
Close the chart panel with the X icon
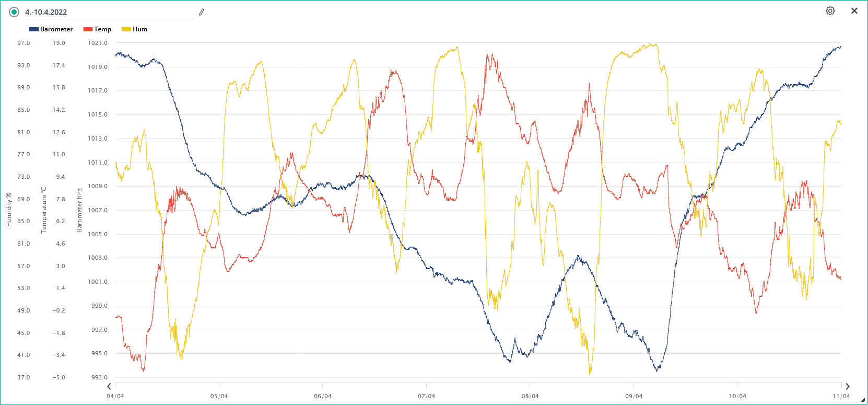pyautogui.click(x=854, y=11)
